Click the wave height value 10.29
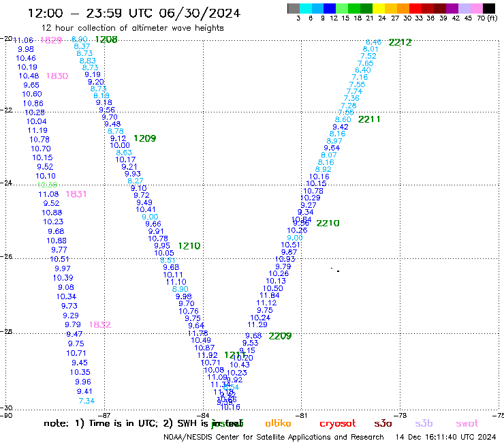Screen dimensions: 504x443 pos(310,198)
